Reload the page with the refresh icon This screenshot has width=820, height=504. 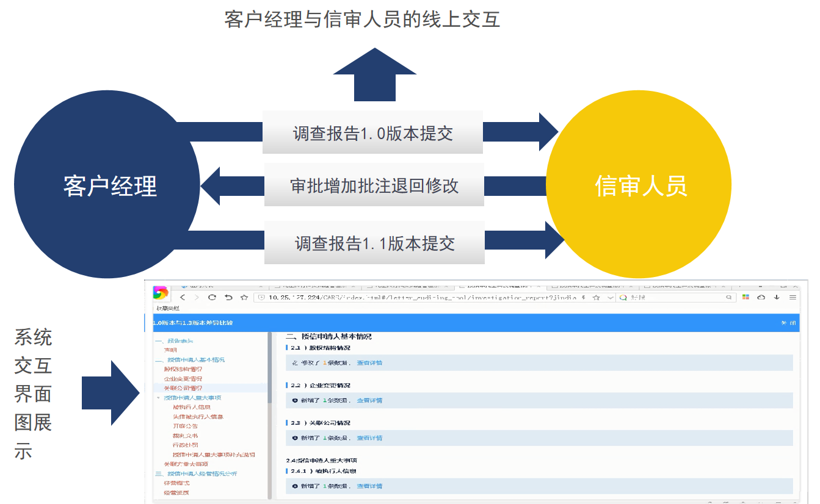tap(212, 297)
